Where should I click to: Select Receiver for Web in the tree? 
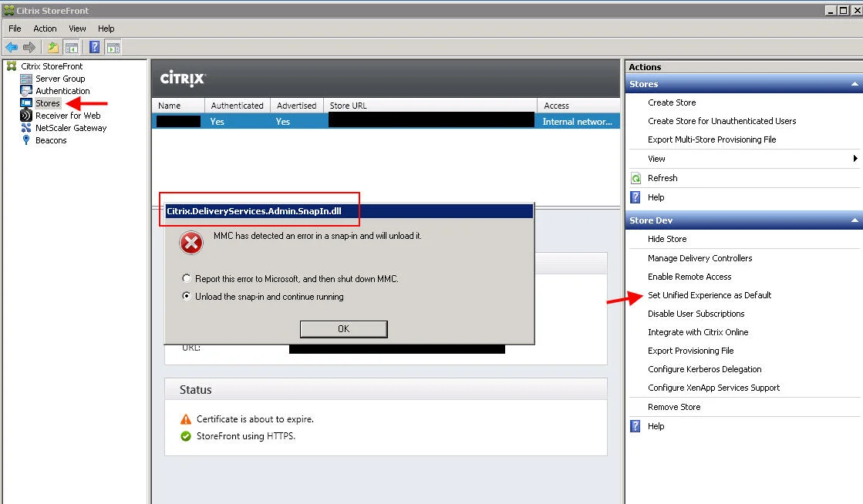pyautogui.click(x=68, y=116)
